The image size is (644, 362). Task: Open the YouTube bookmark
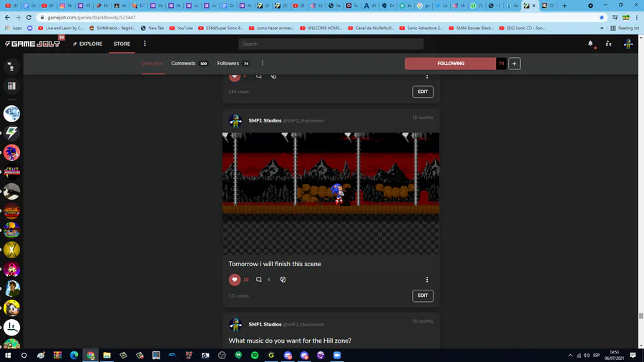[181, 28]
